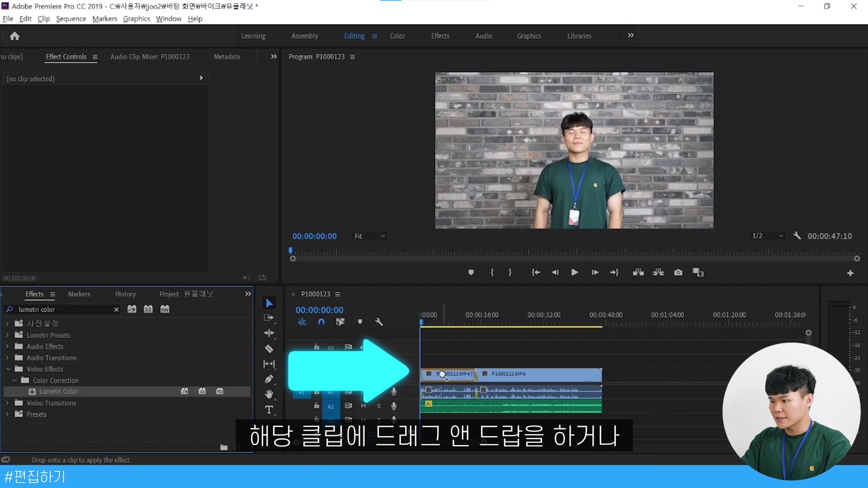This screenshot has height=488, width=868.
Task: Mute the A2 audio track
Action: coord(363,406)
